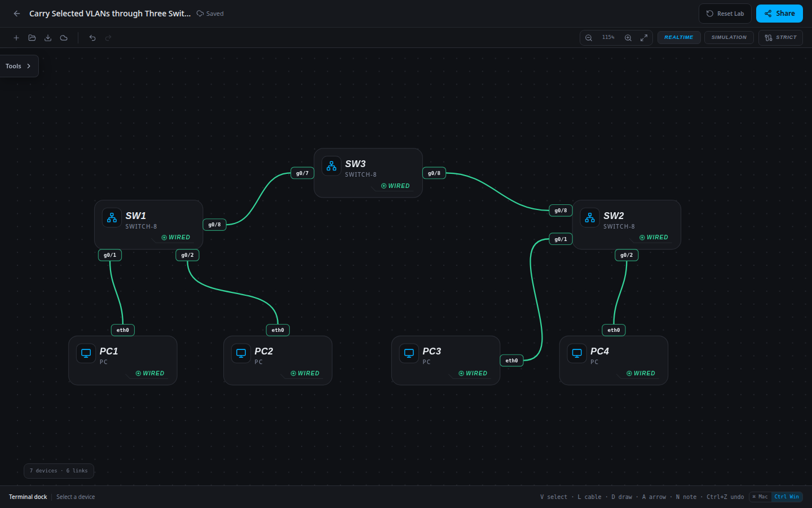
Task: Click the 7 devices 6 links counter
Action: click(59, 471)
